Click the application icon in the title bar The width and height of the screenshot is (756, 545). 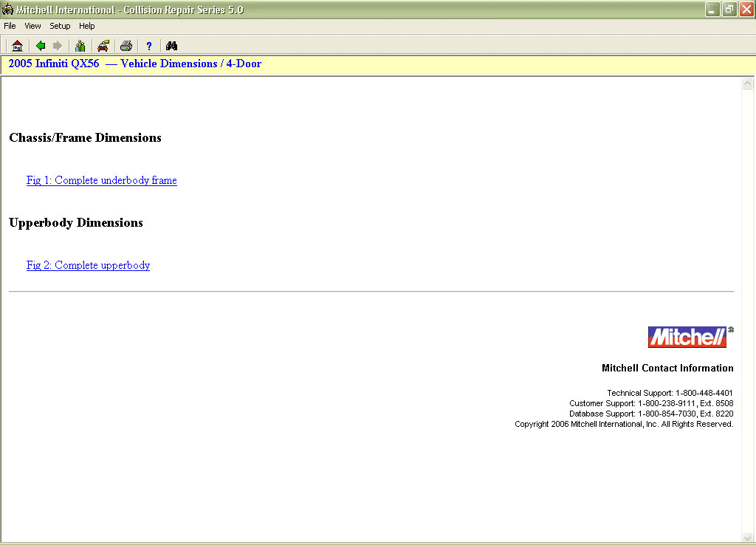click(7, 9)
